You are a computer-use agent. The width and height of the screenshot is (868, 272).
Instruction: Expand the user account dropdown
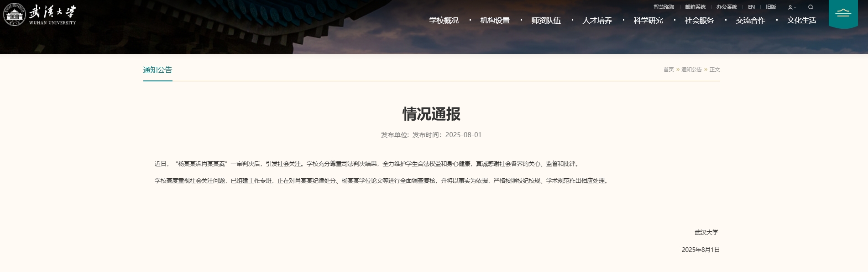792,7
